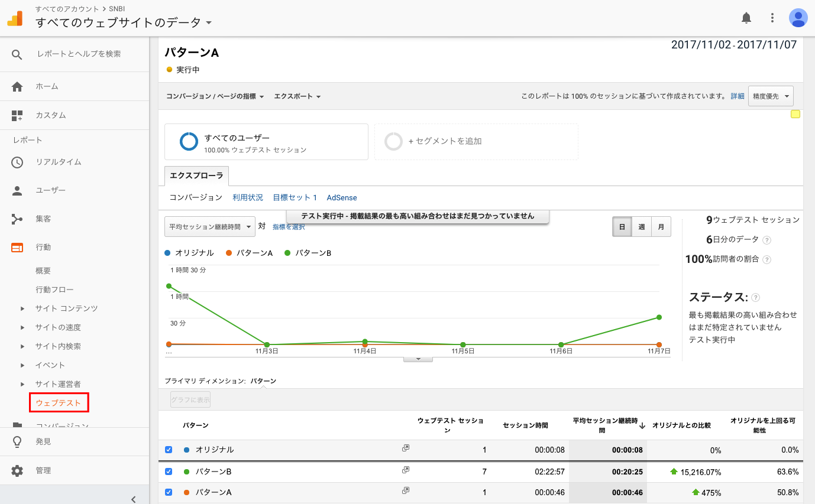Viewport: 815px width, 504px height.
Task: Expand サイトの速度 tree item
Action: coord(22,327)
